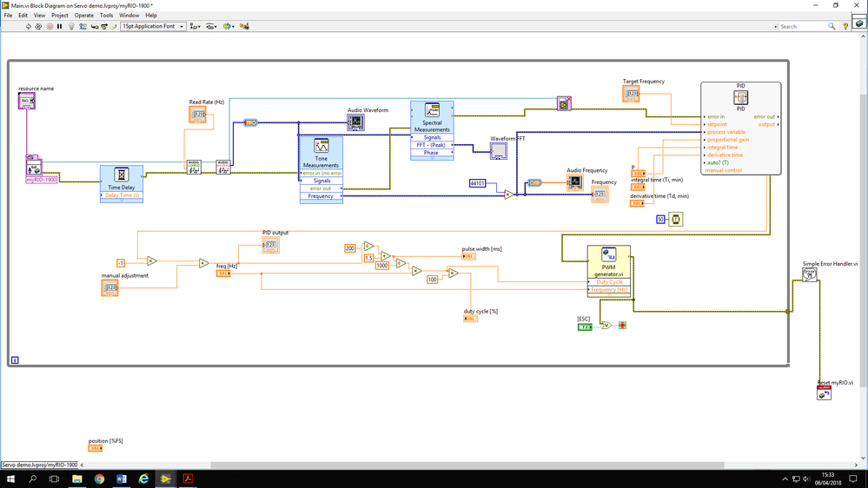Select the Frequency indicator terminal

click(600, 195)
